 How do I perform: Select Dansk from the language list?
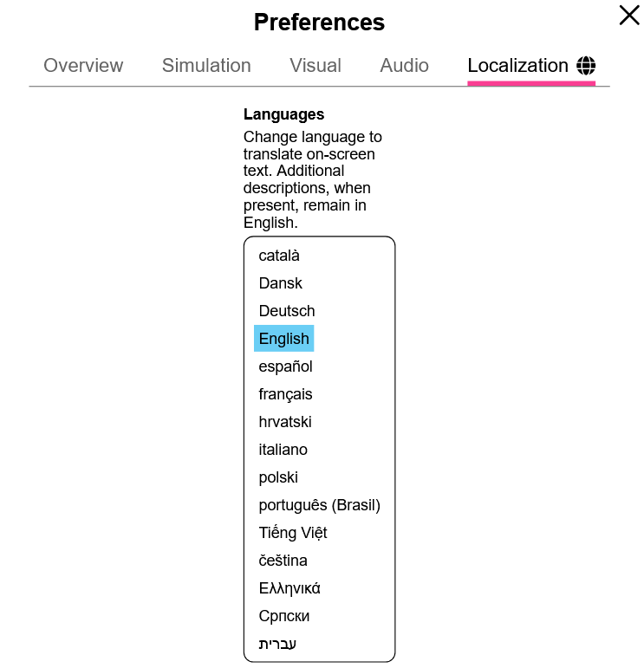click(x=281, y=283)
